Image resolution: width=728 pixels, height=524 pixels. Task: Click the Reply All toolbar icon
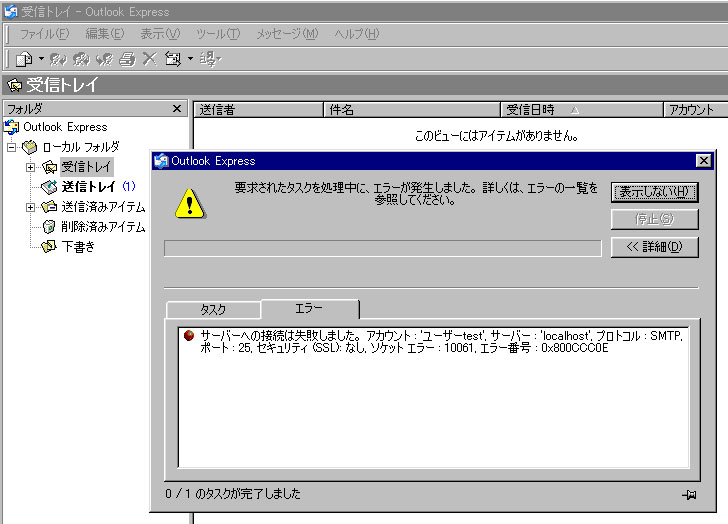pyautogui.click(x=82, y=59)
